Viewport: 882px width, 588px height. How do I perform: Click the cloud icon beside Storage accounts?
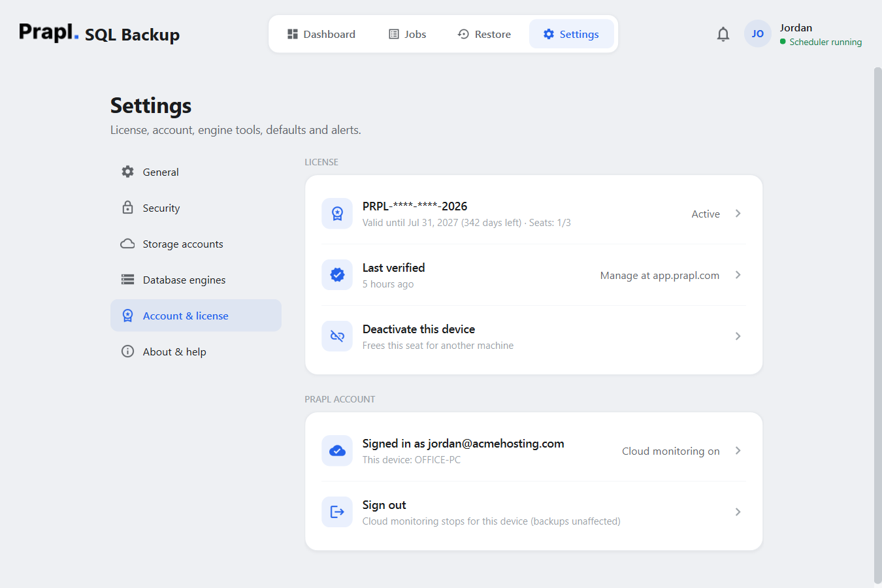click(127, 244)
